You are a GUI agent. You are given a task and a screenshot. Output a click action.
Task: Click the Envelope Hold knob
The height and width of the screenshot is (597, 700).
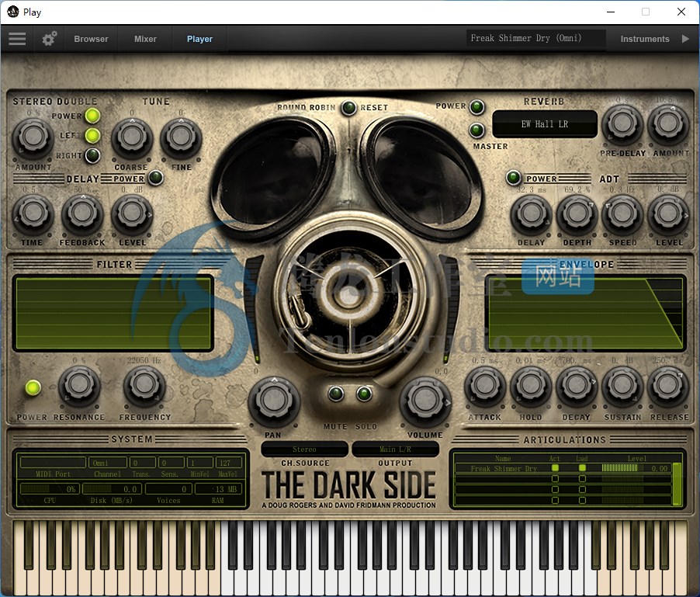[531, 387]
